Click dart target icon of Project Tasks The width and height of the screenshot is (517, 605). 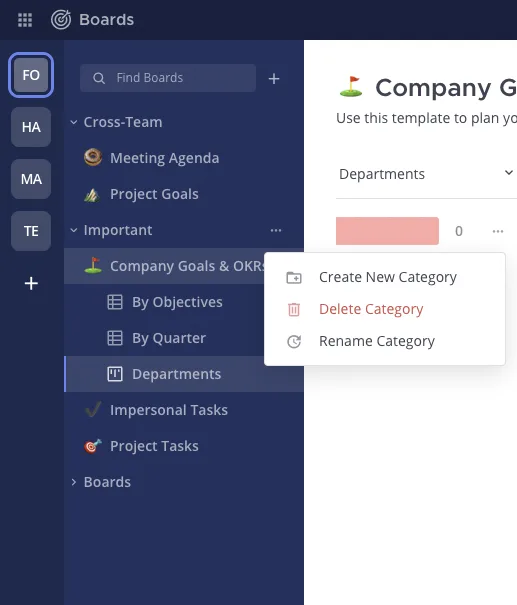tap(93, 446)
